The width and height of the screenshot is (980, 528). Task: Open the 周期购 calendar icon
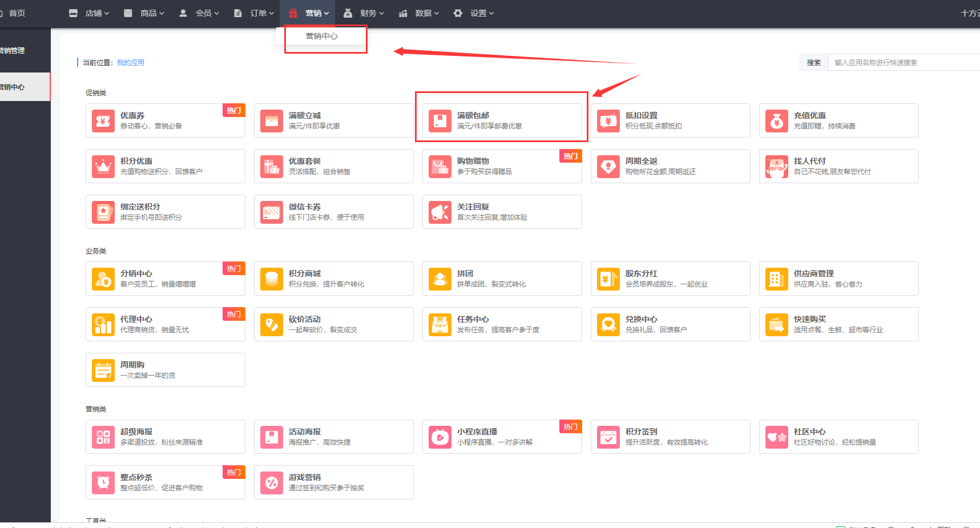103,370
